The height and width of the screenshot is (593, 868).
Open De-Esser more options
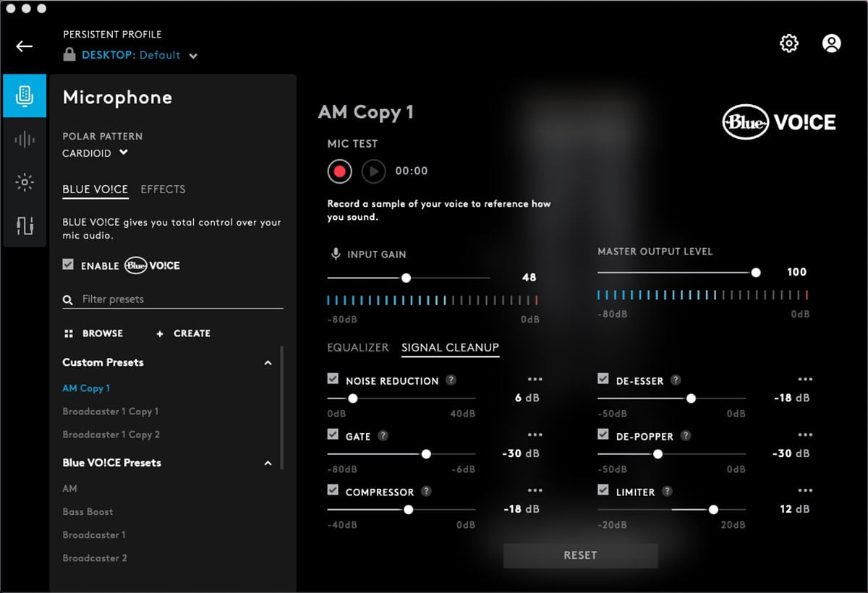(x=805, y=380)
